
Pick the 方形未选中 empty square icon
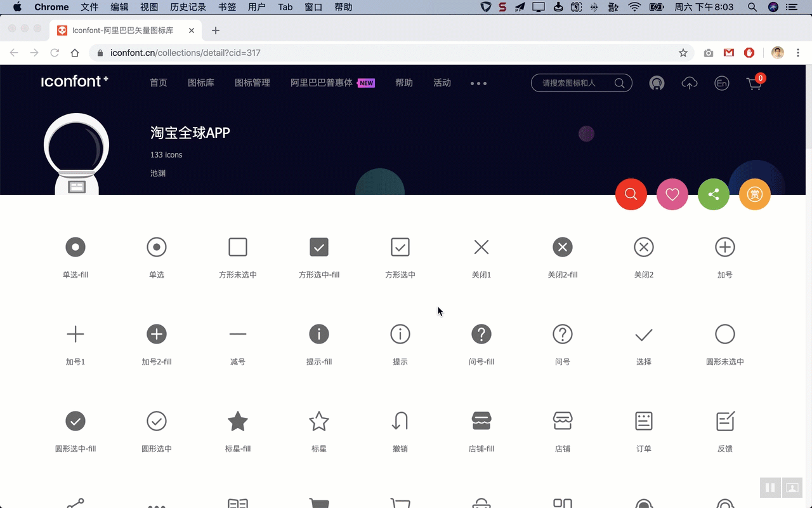click(238, 247)
